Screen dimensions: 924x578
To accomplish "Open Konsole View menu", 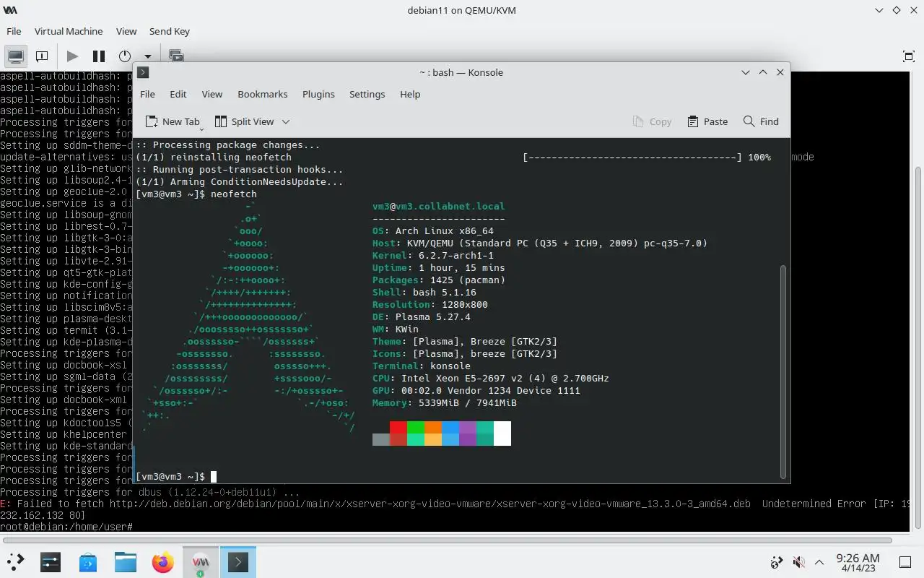I will click(x=212, y=94).
